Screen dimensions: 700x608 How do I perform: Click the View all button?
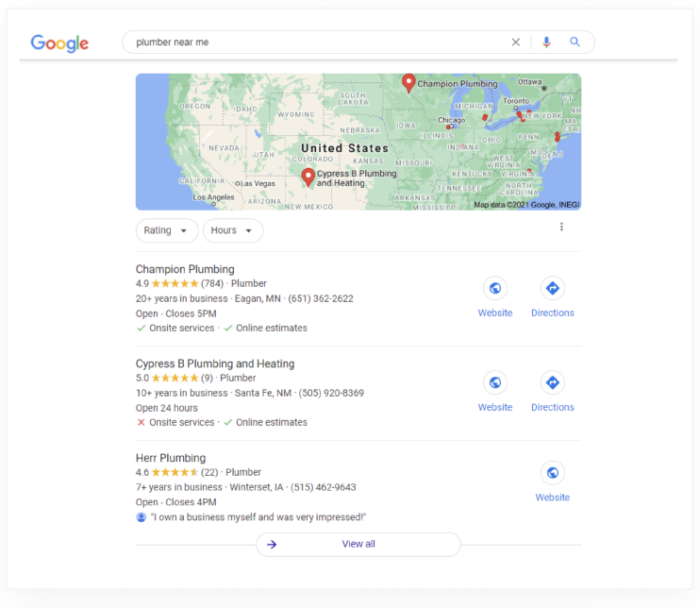pyautogui.click(x=358, y=544)
